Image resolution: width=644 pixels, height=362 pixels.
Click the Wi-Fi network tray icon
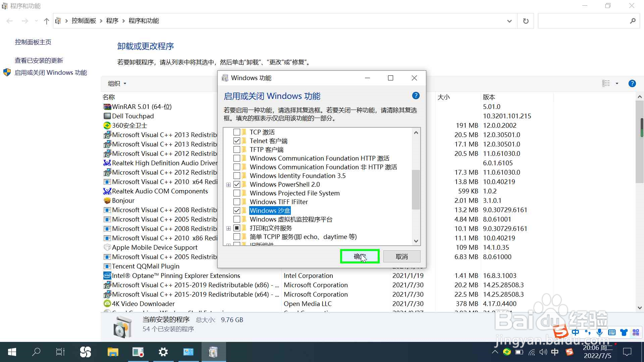coord(532,352)
